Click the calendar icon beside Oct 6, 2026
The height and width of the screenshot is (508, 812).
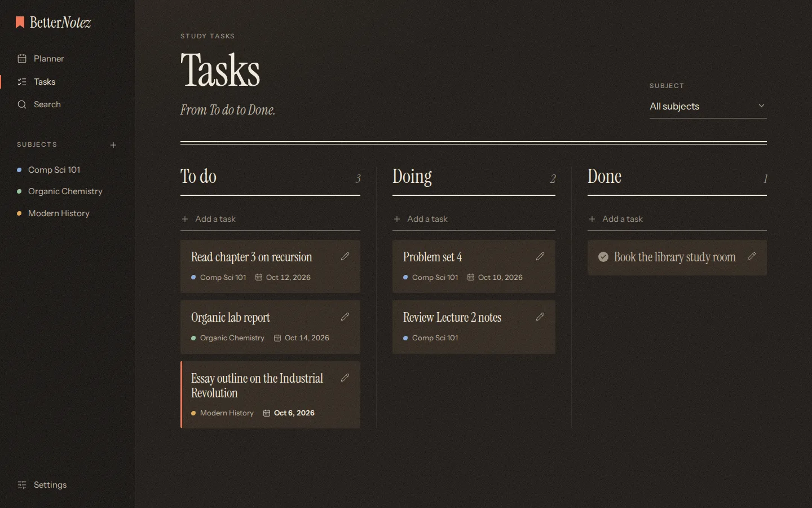pos(267,413)
